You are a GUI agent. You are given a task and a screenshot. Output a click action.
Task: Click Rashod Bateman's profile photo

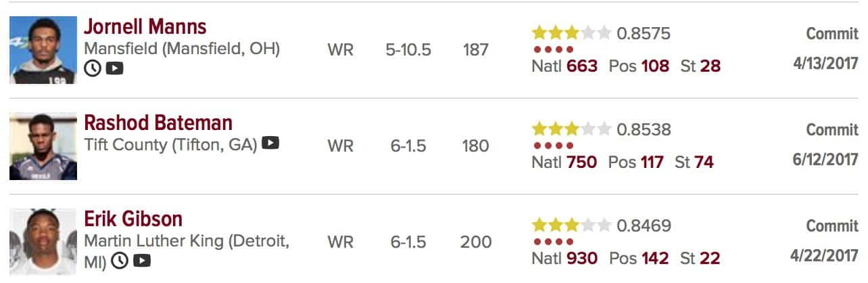coord(43,146)
